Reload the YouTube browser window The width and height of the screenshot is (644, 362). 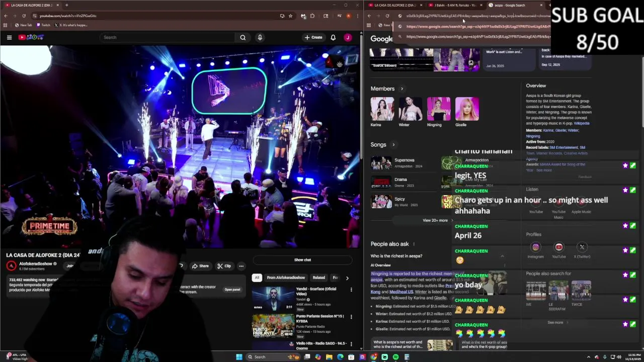pos(24,16)
